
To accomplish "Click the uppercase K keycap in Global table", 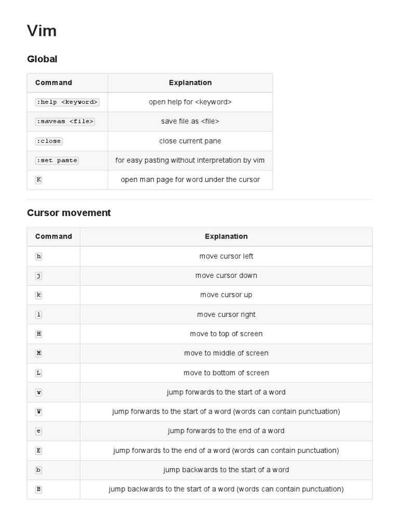I will (x=38, y=180).
